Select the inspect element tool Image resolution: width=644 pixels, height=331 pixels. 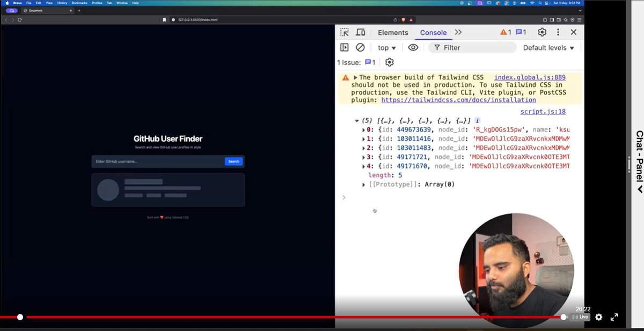(344, 32)
